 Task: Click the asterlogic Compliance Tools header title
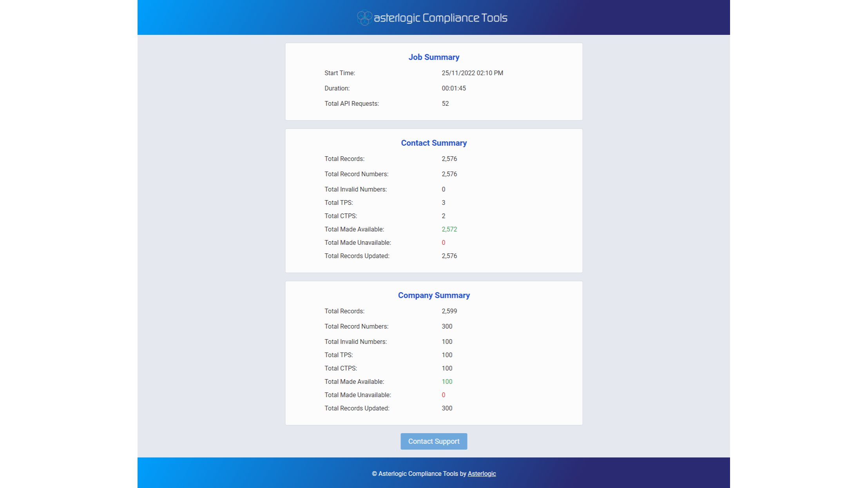point(440,18)
